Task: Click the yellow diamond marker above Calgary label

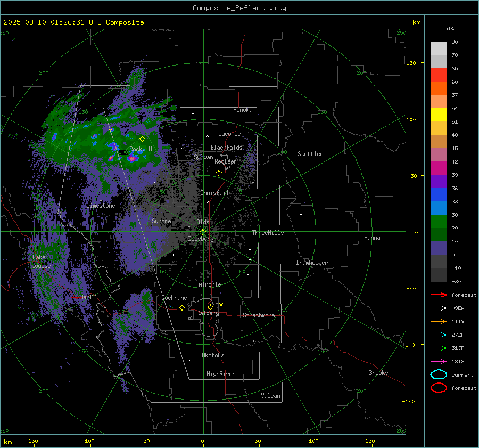Action: pyautogui.click(x=210, y=307)
